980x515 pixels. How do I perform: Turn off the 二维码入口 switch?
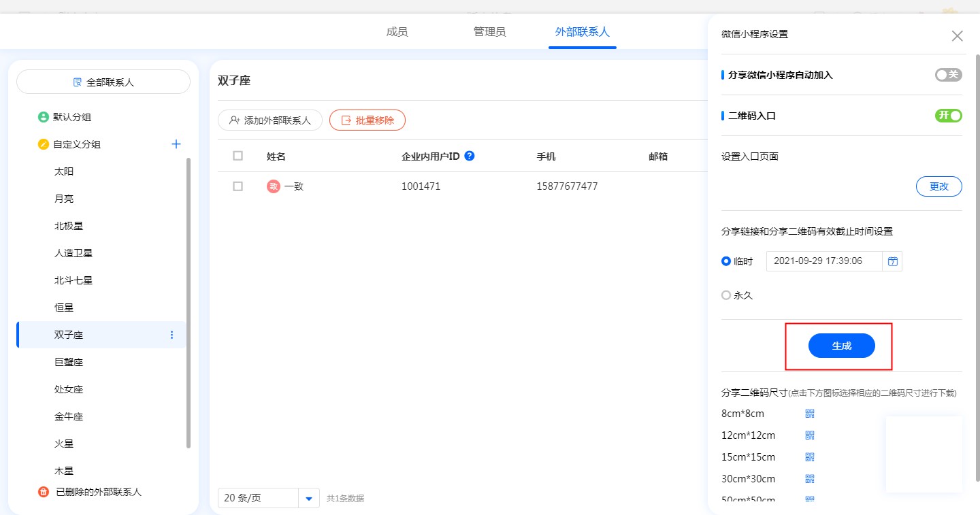948,116
